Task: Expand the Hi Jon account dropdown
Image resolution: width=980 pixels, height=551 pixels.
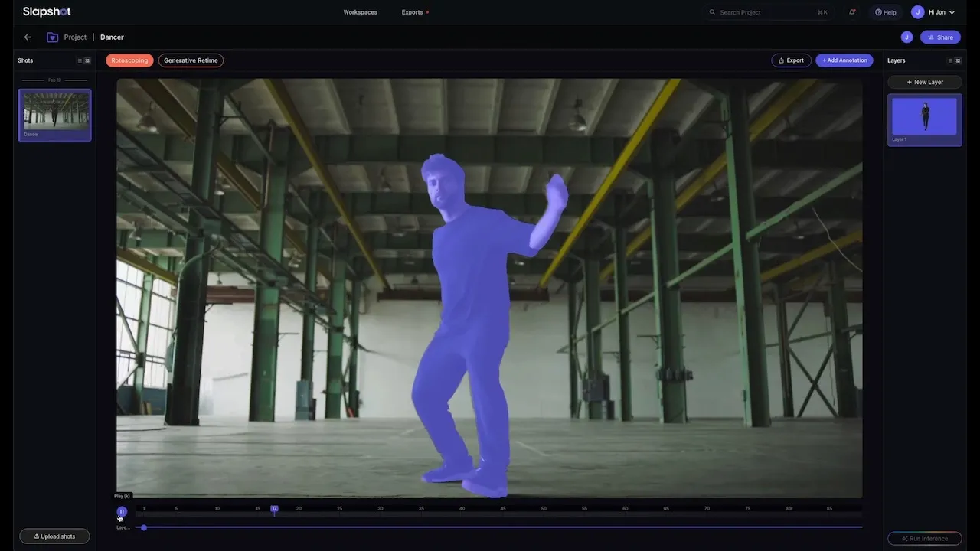Action: 942,12
